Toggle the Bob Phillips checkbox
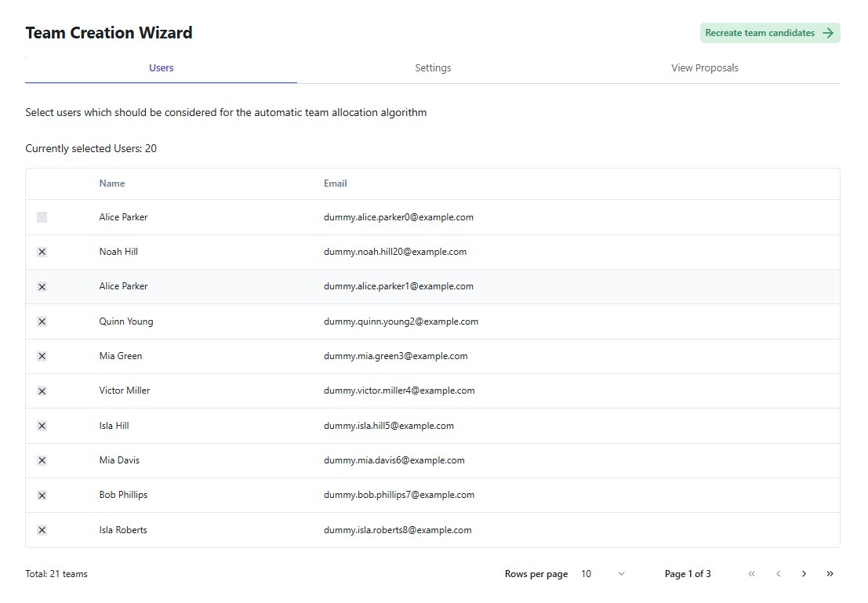 click(42, 495)
